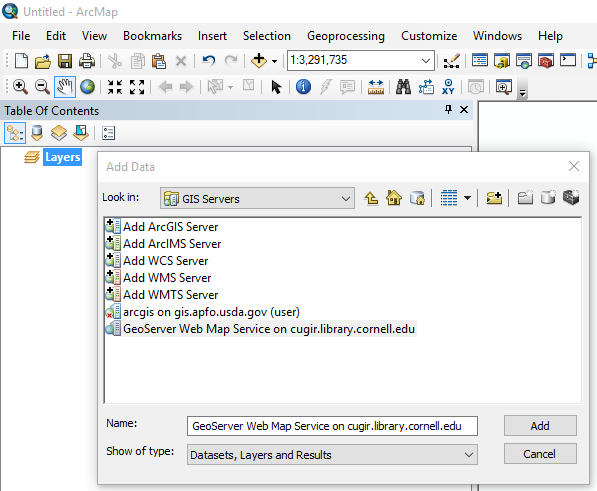
Task: Click the Go To XY tool
Action: click(x=448, y=87)
